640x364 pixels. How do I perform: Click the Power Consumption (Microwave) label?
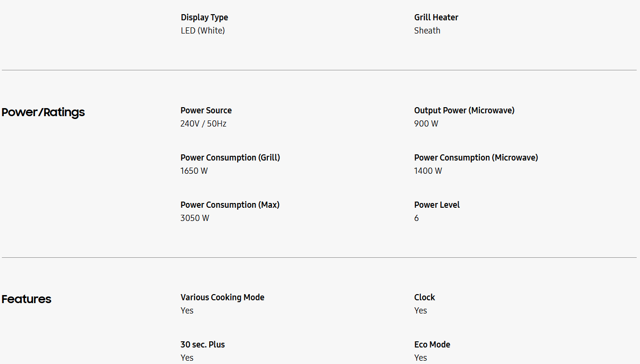coord(476,158)
